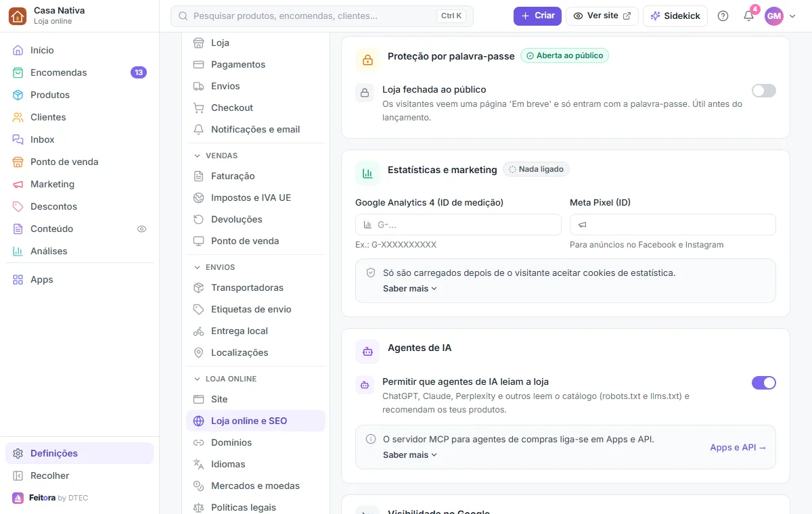Click the Checkout shopping cart icon
Screen dimensions: 812x514
(x=199, y=108)
